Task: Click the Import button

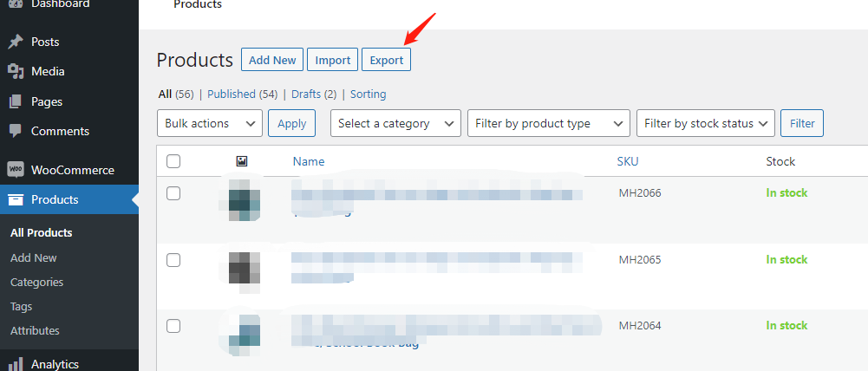Action: [x=333, y=59]
